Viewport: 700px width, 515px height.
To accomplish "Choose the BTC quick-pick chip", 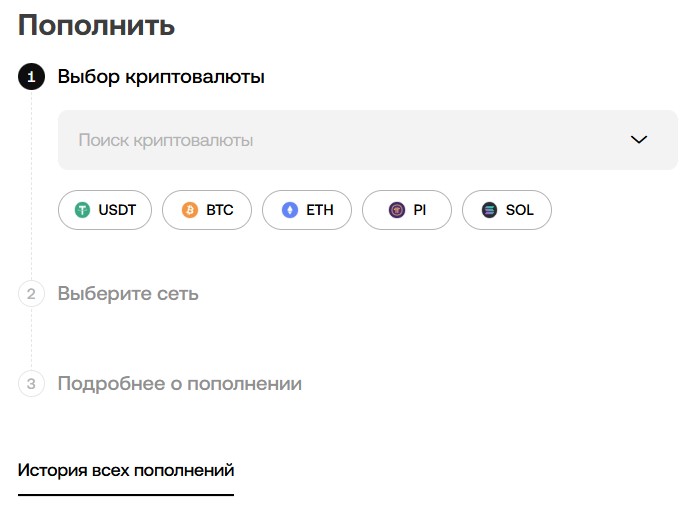I will click(207, 210).
